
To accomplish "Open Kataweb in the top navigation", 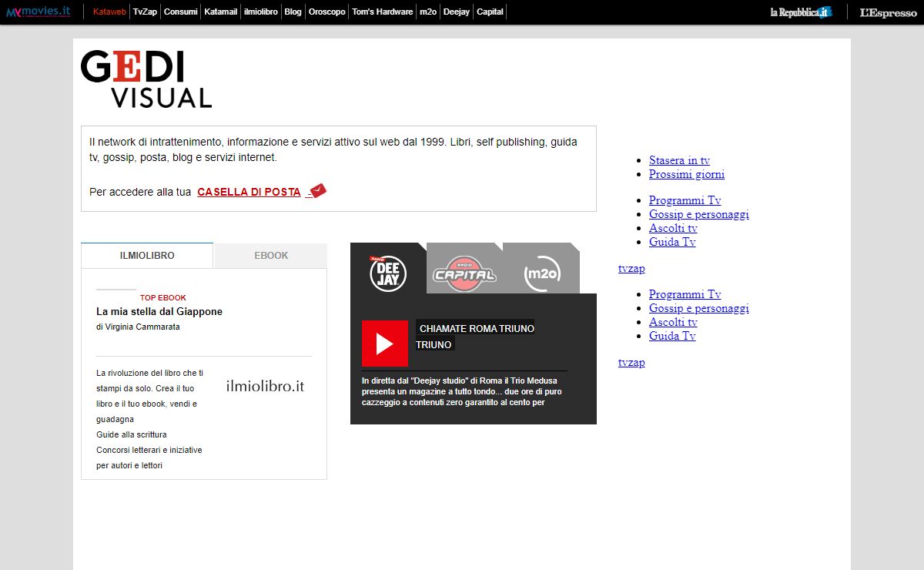I will pyautogui.click(x=109, y=12).
